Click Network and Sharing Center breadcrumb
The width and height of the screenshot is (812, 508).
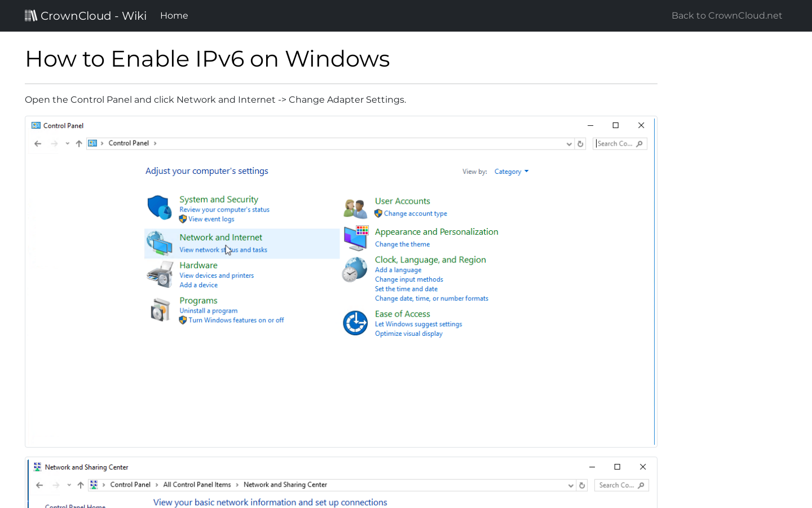click(285, 485)
